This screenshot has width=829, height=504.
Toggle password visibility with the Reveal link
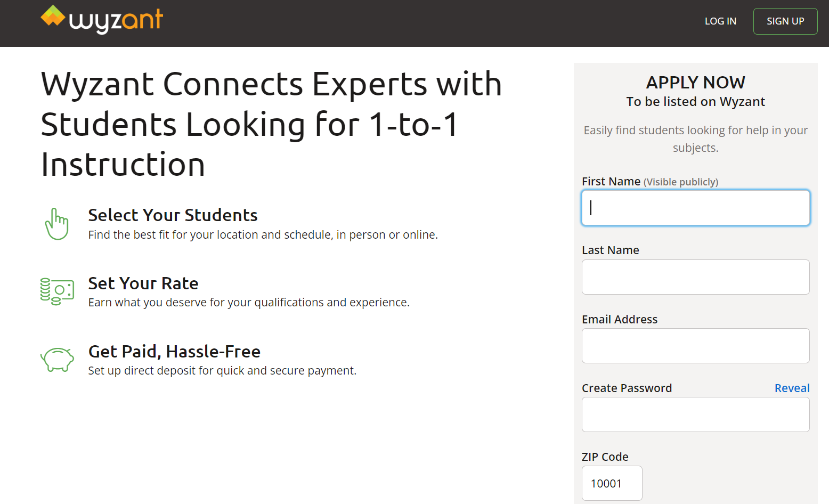click(792, 388)
